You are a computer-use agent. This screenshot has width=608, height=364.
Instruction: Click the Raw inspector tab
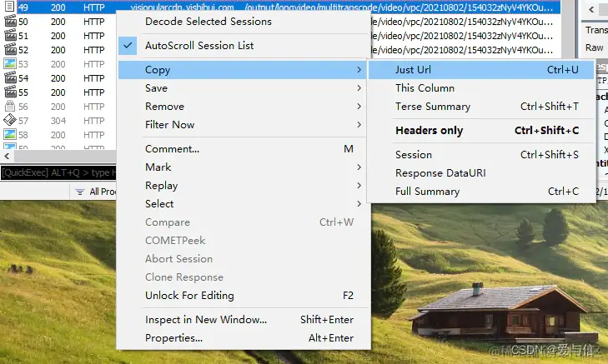(x=594, y=48)
